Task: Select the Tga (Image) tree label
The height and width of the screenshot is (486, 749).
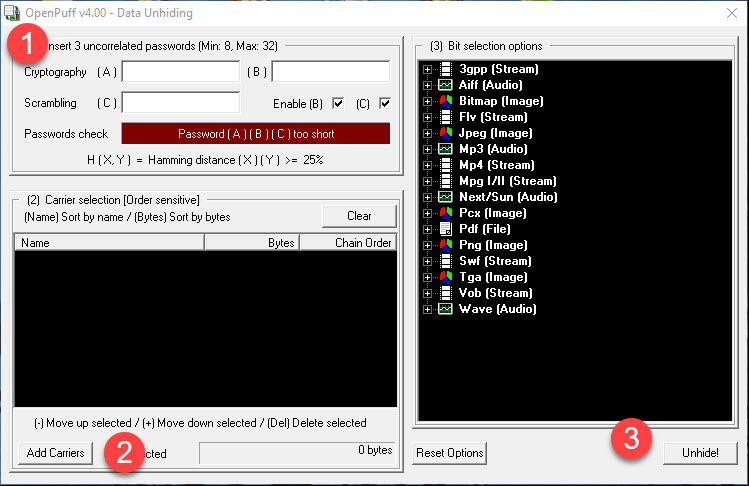Action: click(x=493, y=277)
